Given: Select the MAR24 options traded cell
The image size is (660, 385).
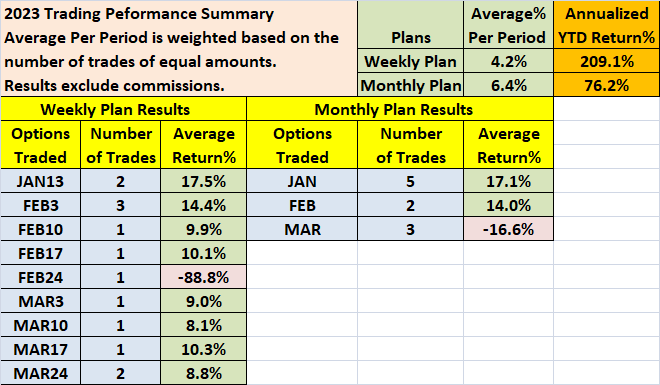Looking at the screenshot, I should coord(40,373).
